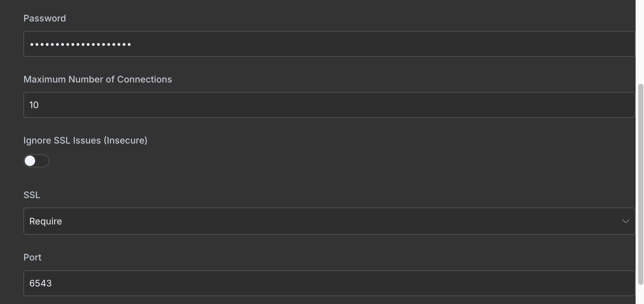This screenshot has height=304, width=644.
Task: Click the Maximum Number of Connections label
Action: click(98, 79)
